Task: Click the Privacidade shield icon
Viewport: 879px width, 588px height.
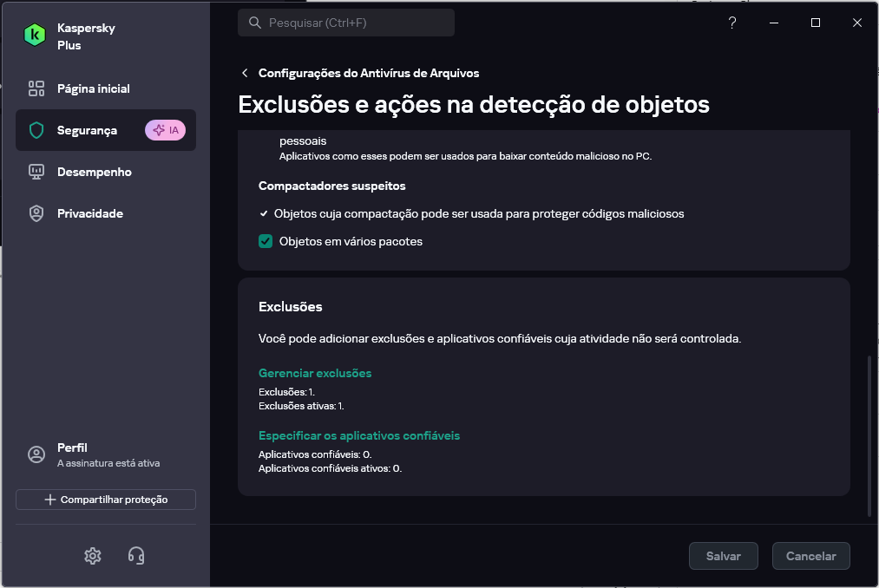Action: pyautogui.click(x=36, y=213)
